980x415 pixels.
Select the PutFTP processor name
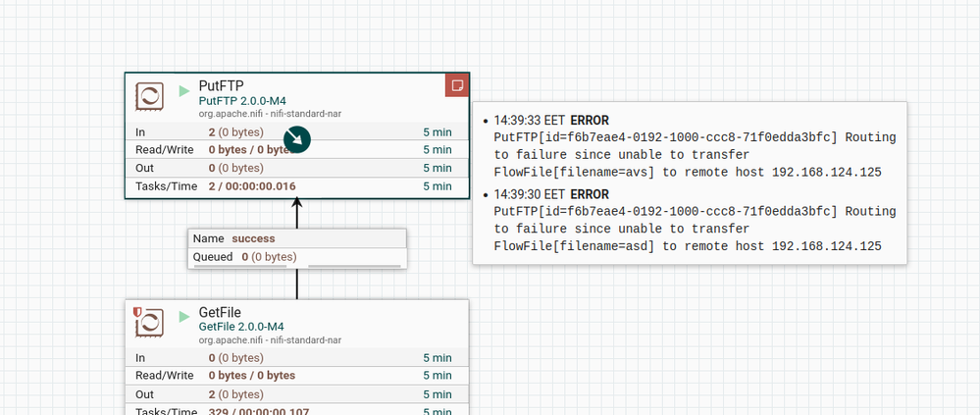pos(220,85)
